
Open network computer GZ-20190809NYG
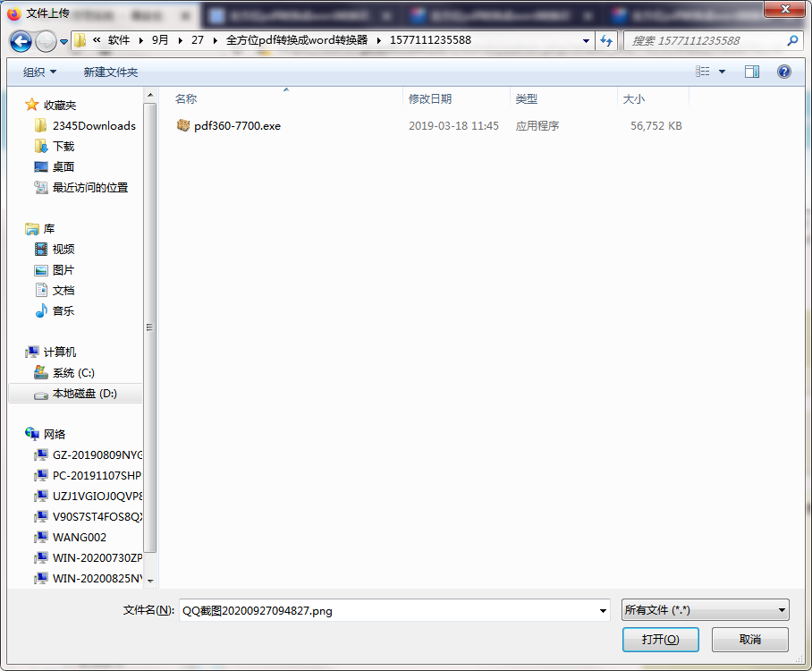pyautogui.click(x=97, y=454)
